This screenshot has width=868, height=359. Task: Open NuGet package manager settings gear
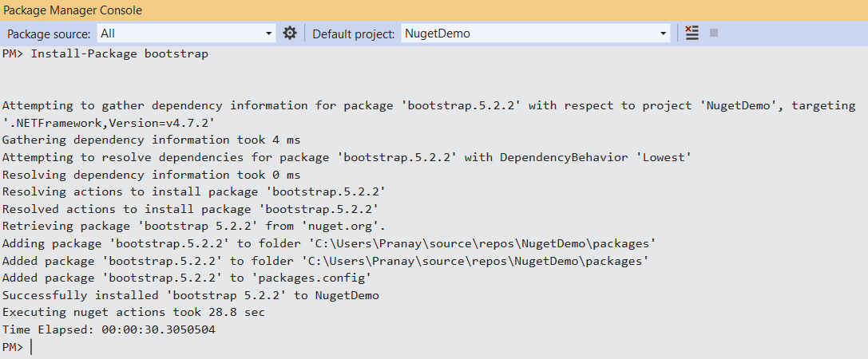(290, 33)
